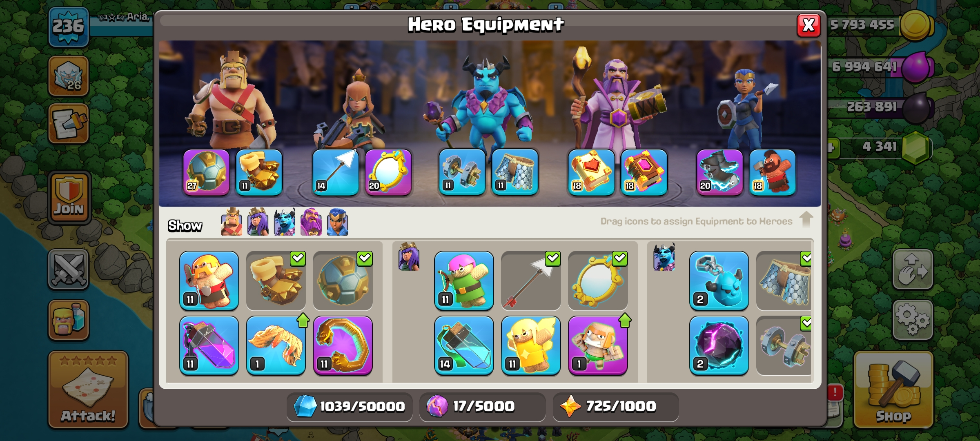Toggle Grand Warden filter in Show row
Image resolution: width=980 pixels, height=441 pixels.
click(x=311, y=222)
